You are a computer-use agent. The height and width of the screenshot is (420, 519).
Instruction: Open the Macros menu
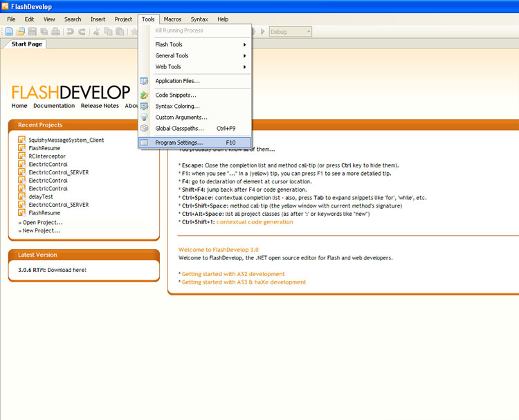172,19
